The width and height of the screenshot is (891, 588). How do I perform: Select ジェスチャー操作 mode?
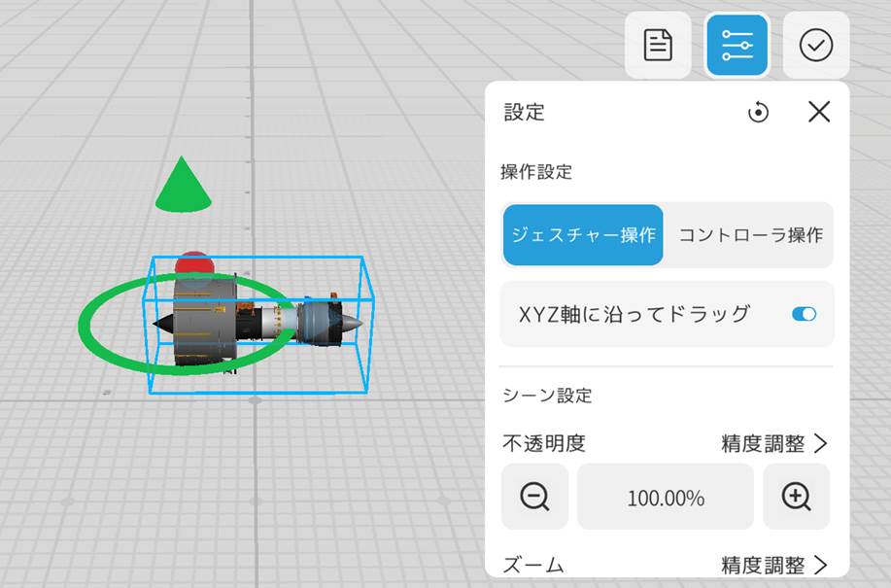[583, 234]
